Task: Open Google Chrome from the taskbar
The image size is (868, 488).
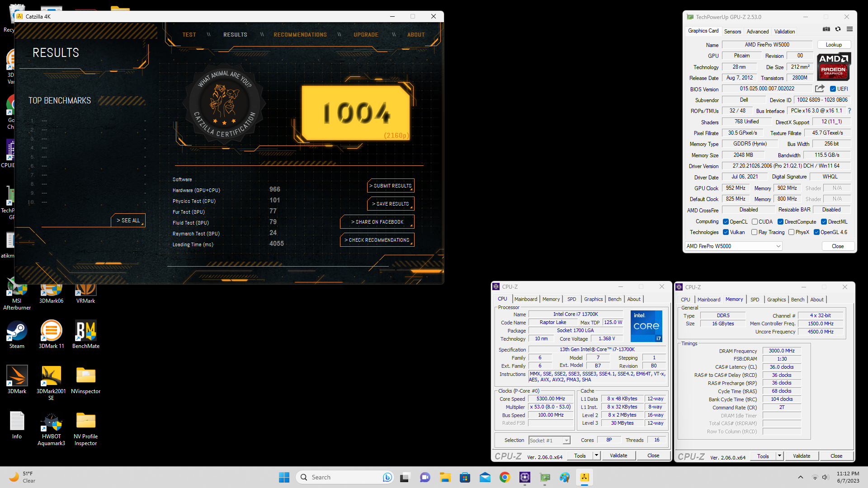Action: 505,477
